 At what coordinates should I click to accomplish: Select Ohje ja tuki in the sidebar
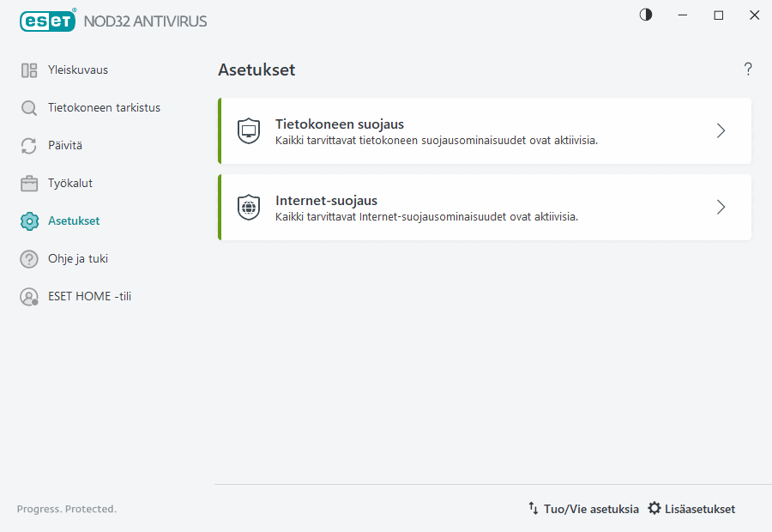point(78,258)
